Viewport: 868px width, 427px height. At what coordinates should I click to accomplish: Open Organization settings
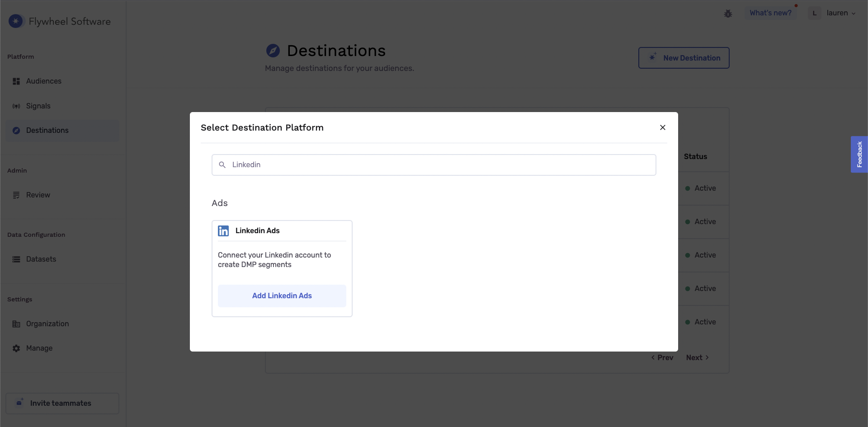(x=62, y=324)
